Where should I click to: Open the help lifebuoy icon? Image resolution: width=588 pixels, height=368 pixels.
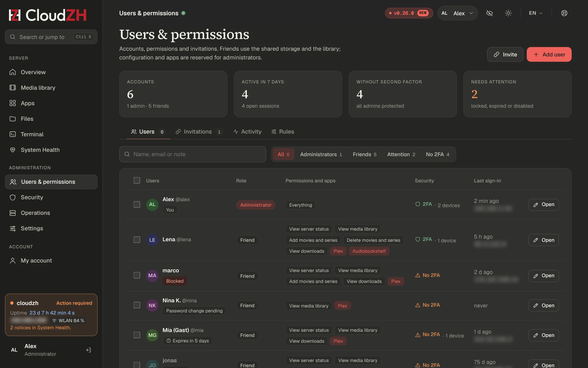tap(564, 13)
